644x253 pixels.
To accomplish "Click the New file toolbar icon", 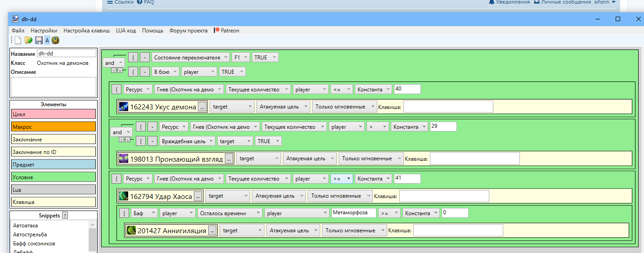I will tap(18, 41).
